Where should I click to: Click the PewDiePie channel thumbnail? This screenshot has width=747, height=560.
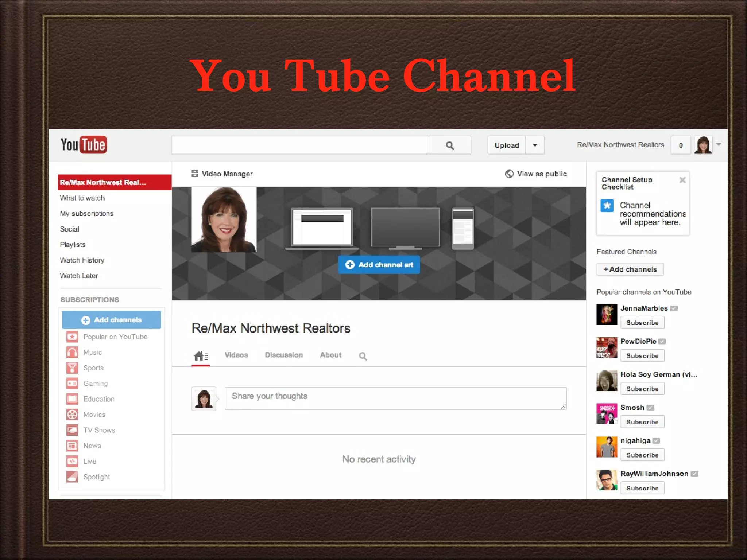tap(607, 348)
